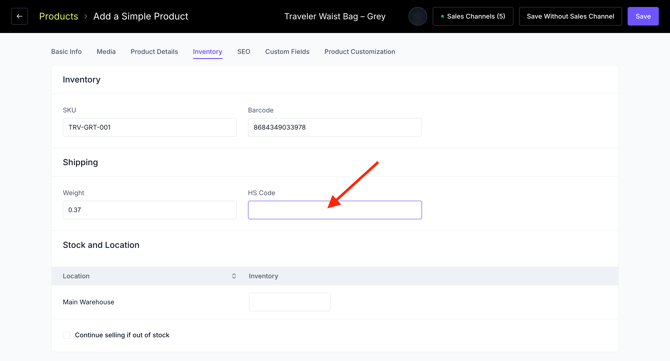Click Save Without Sales Channel button
670x361 pixels.
[x=570, y=16]
